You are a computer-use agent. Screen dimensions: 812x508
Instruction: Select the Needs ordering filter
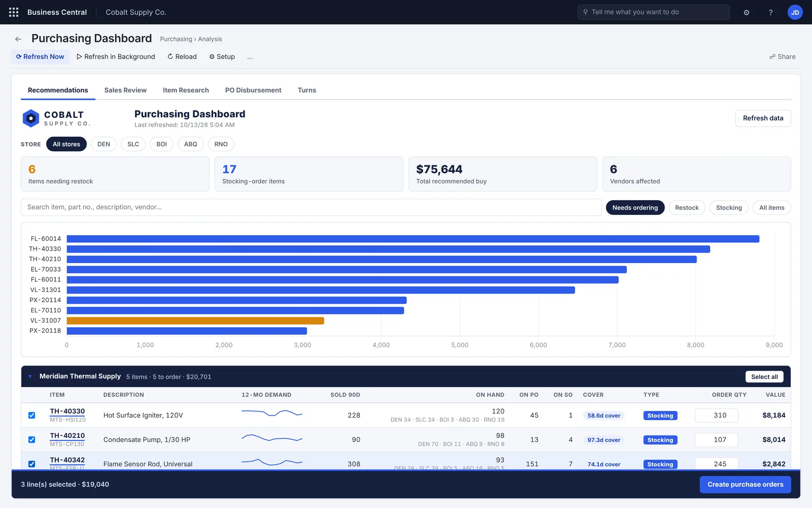[x=635, y=208]
